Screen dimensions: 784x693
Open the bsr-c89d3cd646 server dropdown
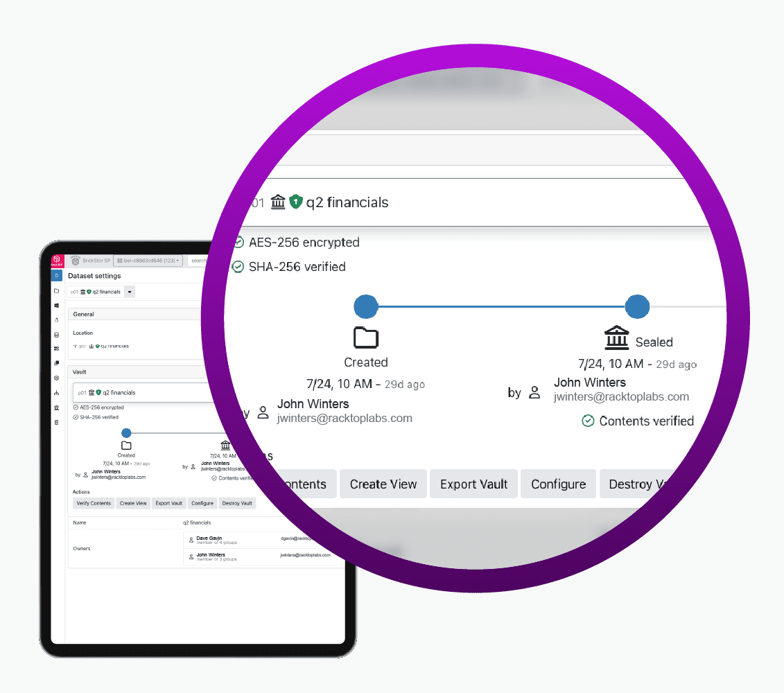point(148,261)
